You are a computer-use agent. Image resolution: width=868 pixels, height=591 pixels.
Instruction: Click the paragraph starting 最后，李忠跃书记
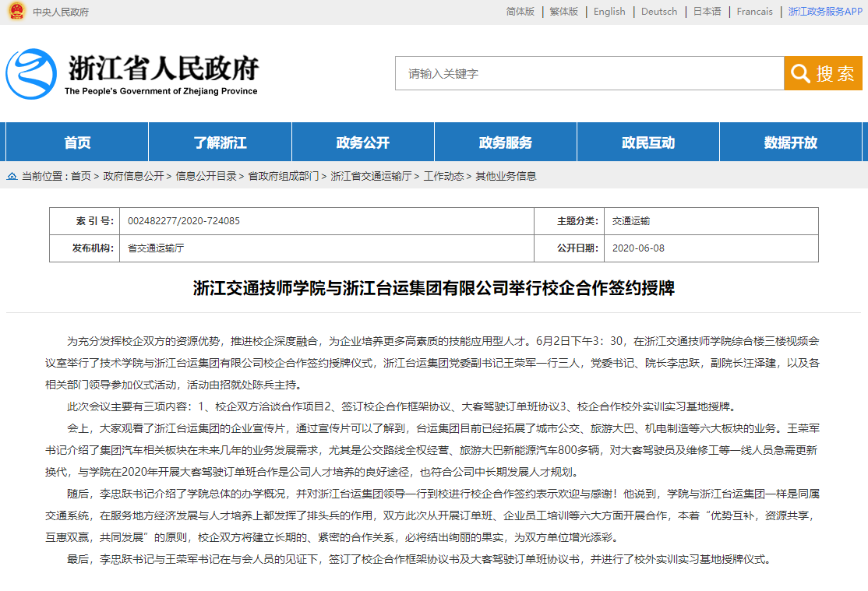pos(419,559)
